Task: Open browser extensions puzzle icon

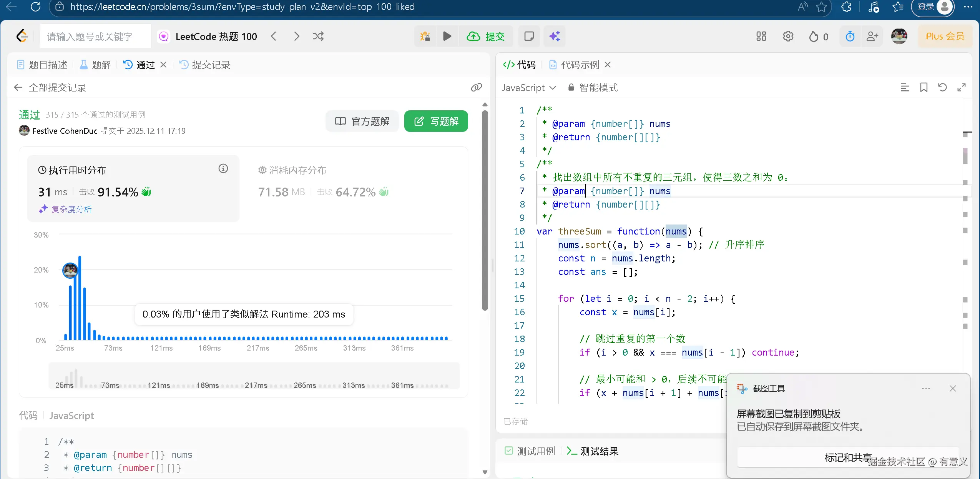Action: pos(846,7)
